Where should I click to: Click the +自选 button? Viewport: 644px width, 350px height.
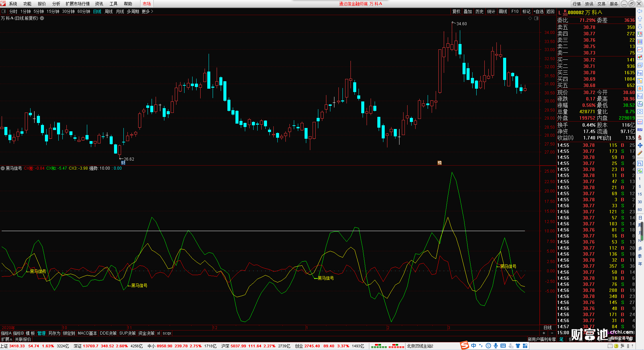[x=539, y=11]
